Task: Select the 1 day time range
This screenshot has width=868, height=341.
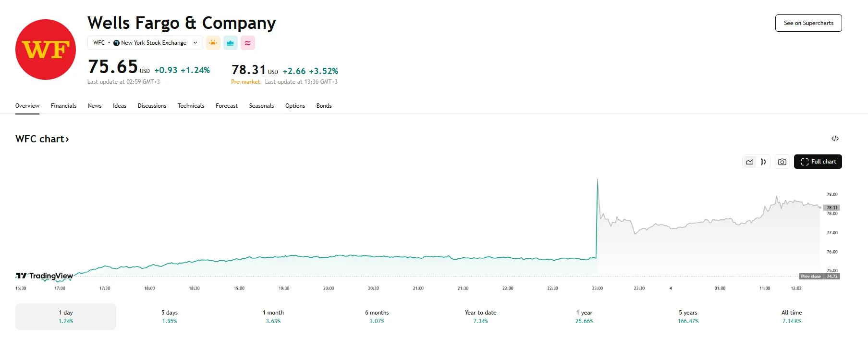Action: tap(66, 316)
